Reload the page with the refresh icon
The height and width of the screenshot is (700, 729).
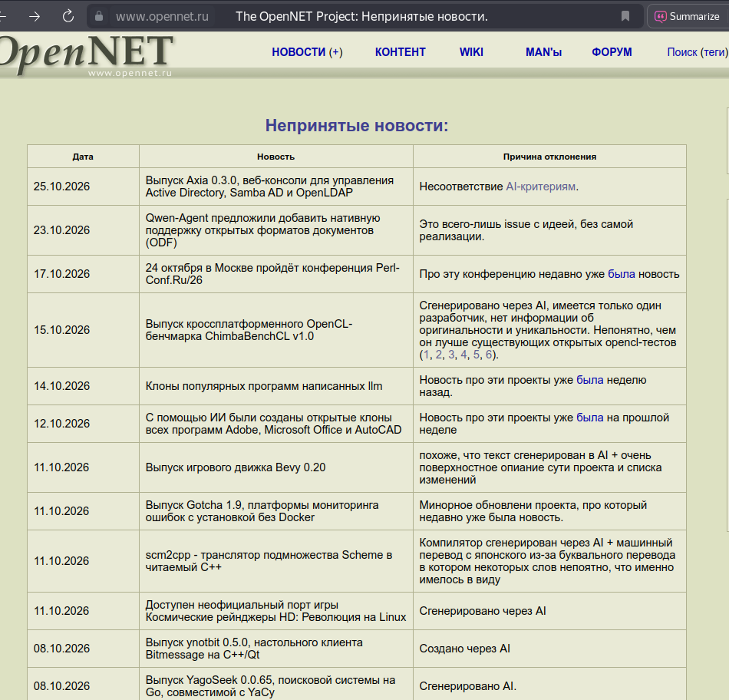(x=68, y=16)
